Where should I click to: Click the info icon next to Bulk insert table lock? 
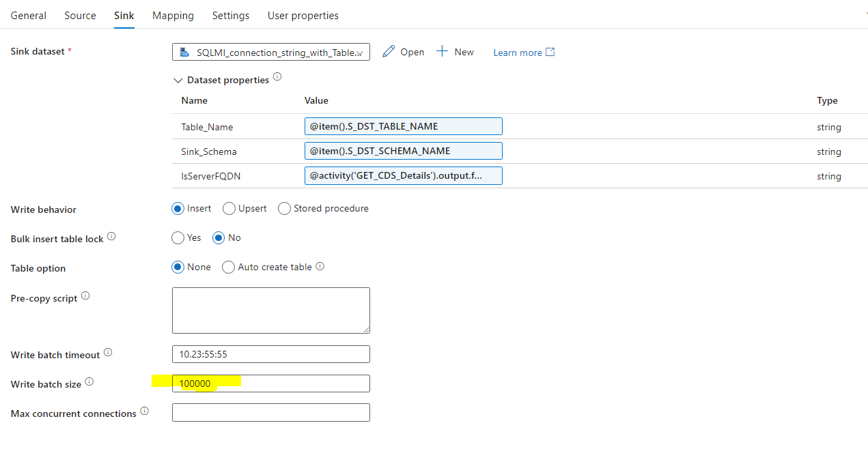(x=112, y=236)
